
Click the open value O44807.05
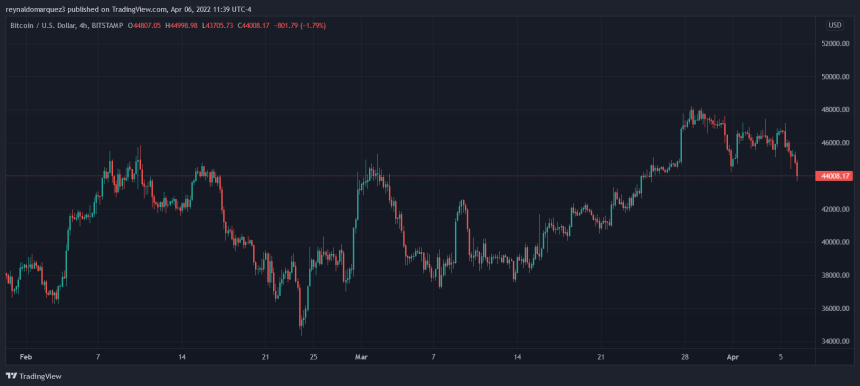click(144, 26)
